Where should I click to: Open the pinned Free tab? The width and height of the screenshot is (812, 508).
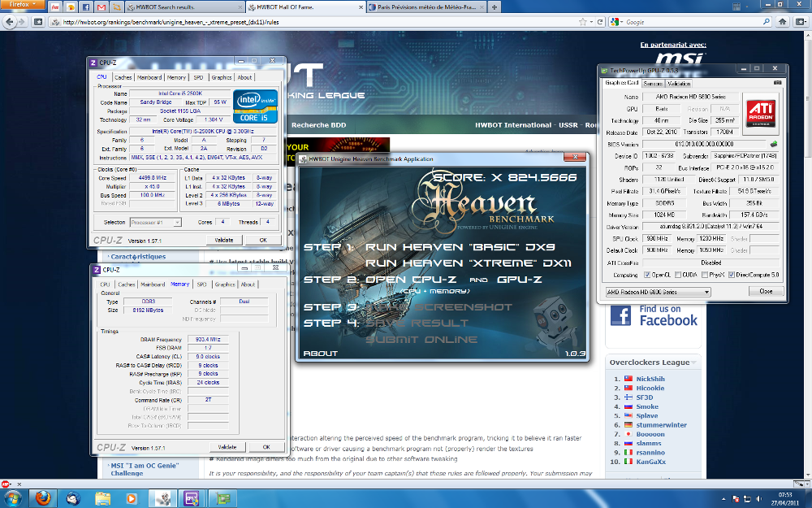click(55, 7)
